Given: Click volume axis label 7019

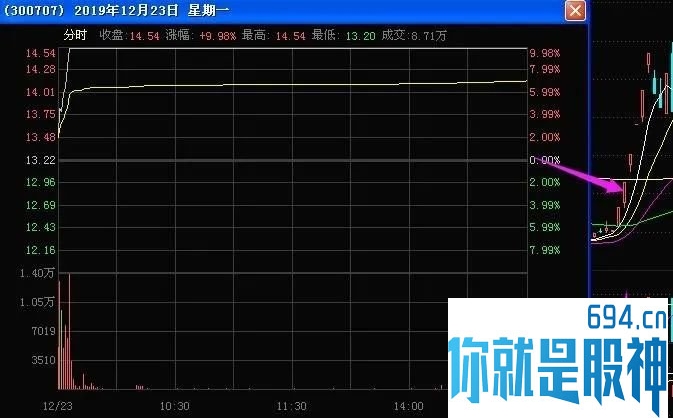Looking at the screenshot, I should point(43,331).
